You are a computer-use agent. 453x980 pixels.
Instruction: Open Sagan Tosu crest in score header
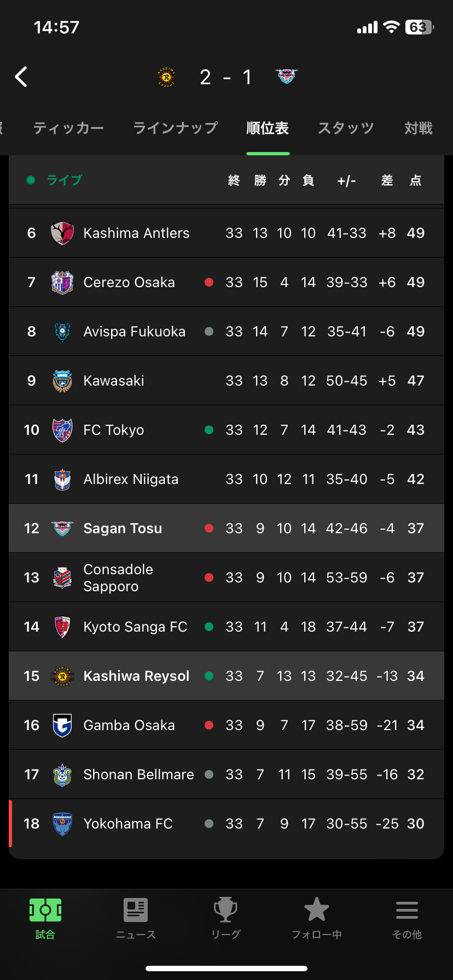tap(287, 76)
